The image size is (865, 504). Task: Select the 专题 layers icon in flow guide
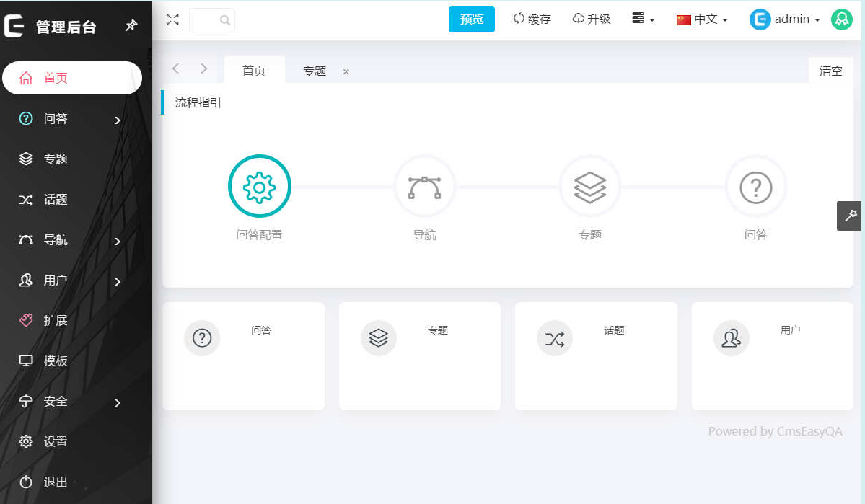590,186
